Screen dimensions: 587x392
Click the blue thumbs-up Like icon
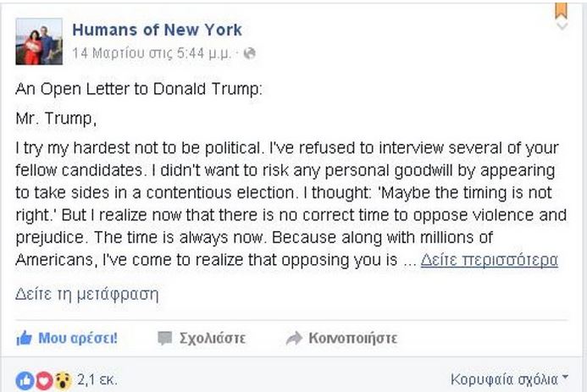25,339
